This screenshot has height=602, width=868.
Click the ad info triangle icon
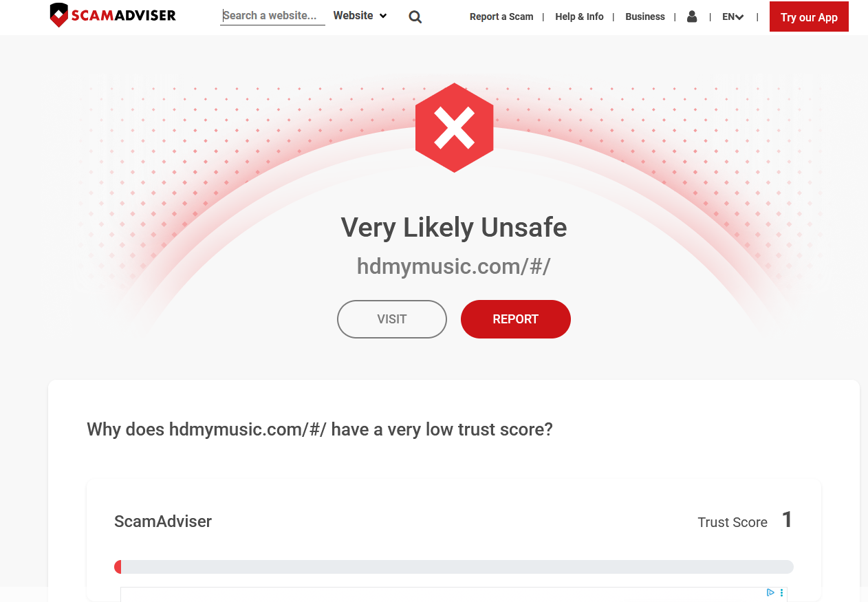point(770,592)
